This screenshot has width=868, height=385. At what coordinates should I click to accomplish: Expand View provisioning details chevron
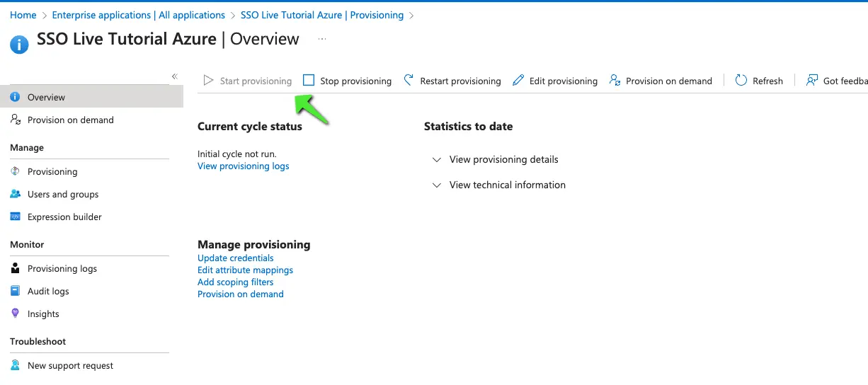point(437,160)
